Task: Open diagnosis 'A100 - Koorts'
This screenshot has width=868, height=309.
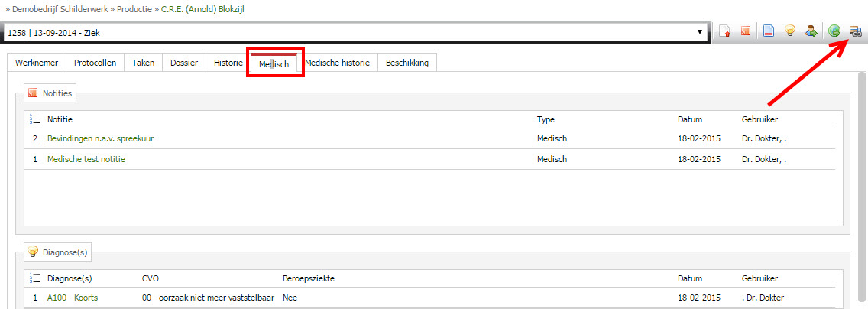Action: click(x=73, y=298)
